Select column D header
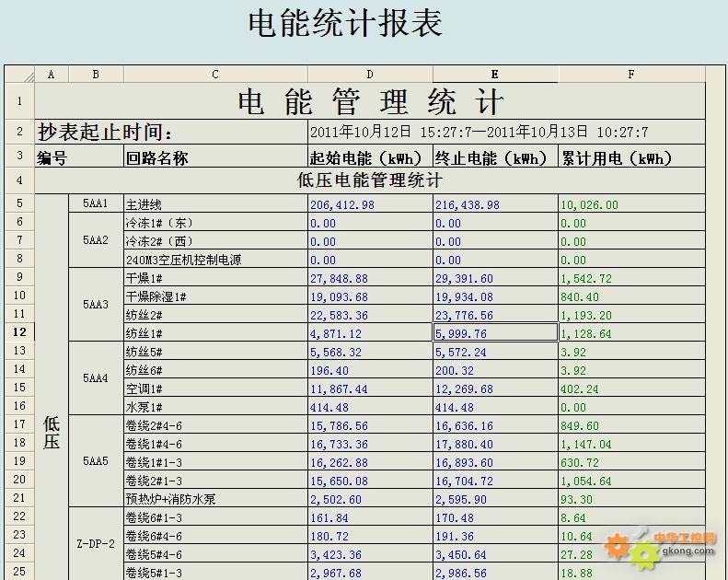The image size is (728, 580). coord(370,75)
